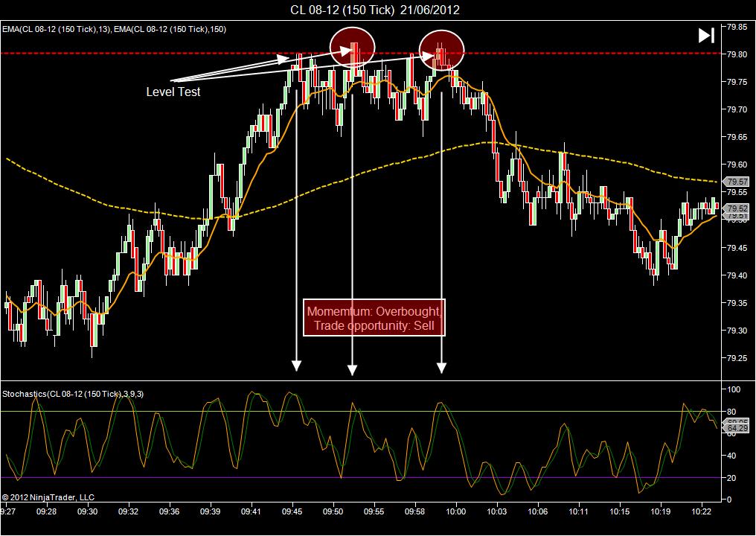
Task: Click the EMA indicators label at chart top
Action: [115, 29]
